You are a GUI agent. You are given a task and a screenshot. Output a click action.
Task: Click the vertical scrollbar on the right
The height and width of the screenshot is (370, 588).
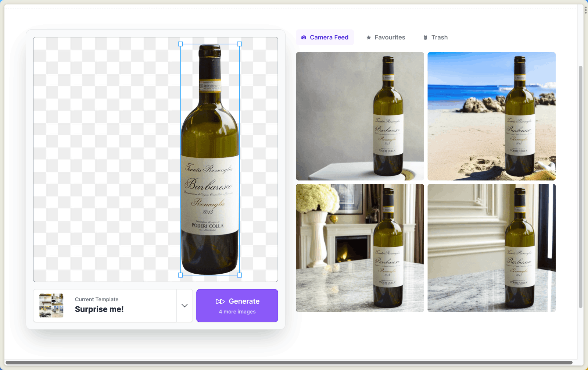tap(580, 184)
